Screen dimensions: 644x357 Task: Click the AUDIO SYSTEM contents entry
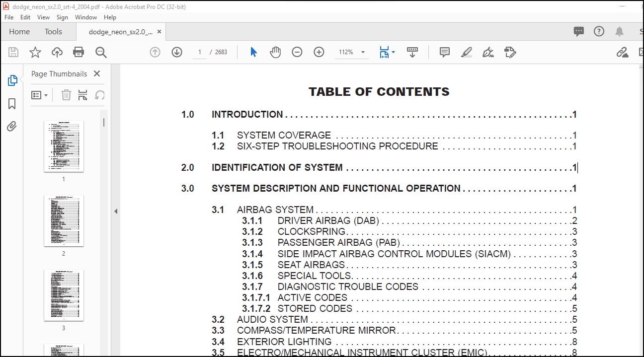tap(272, 320)
